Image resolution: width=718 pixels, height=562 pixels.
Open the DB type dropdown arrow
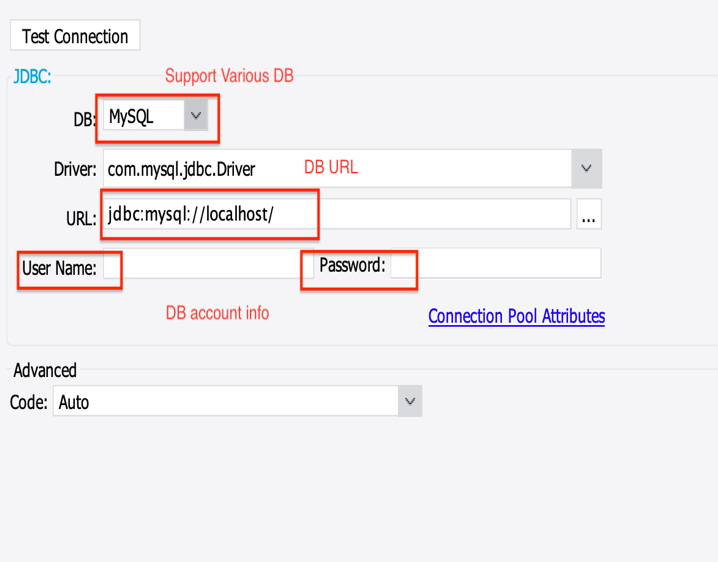click(196, 115)
